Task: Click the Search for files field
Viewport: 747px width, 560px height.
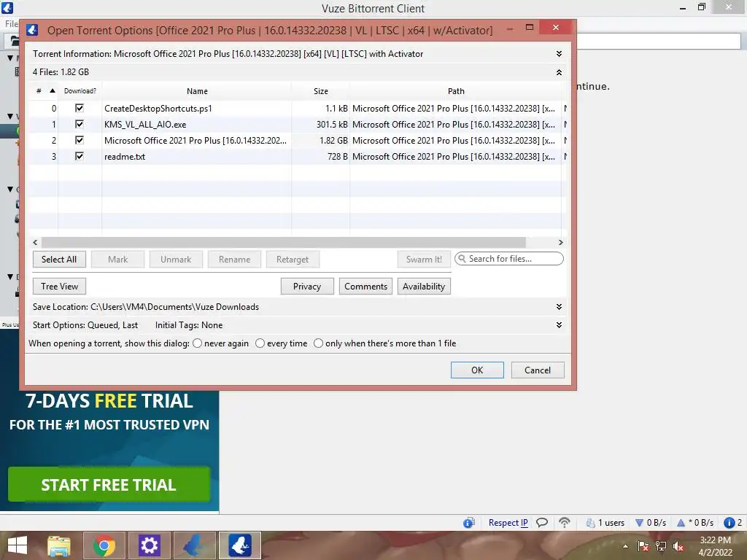Action: pyautogui.click(x=508, y=259)
